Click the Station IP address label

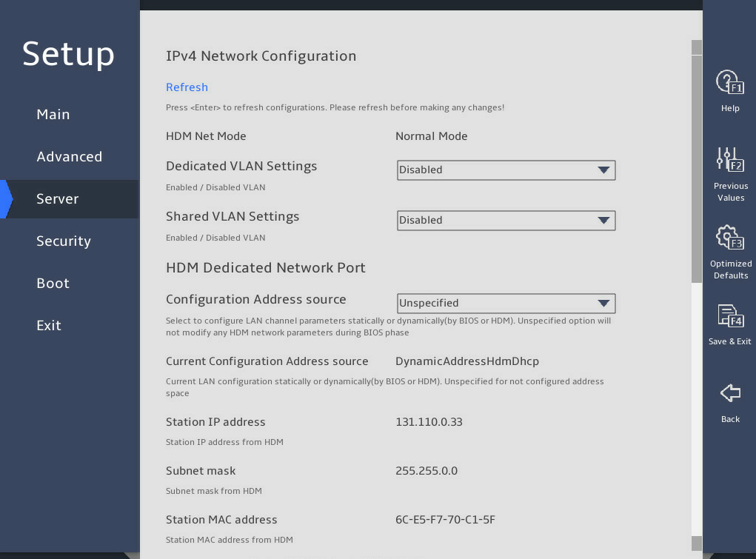(215, 422)
